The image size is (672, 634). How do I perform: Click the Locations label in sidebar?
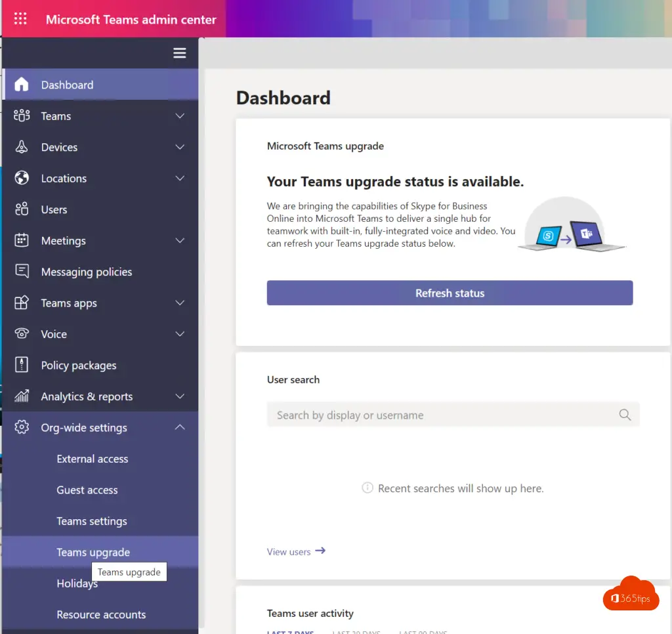(x=64, y=179)
